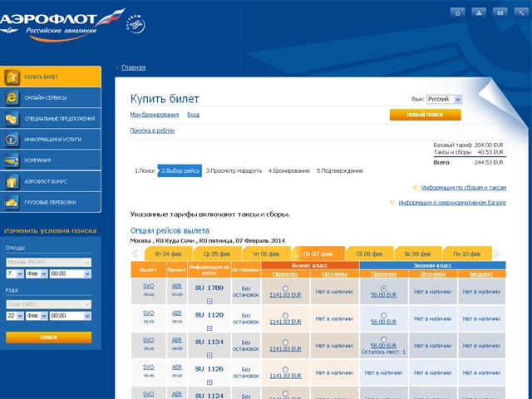
Task: Switch to the Сб 08 фев date tab
Action: coord(369,254)
